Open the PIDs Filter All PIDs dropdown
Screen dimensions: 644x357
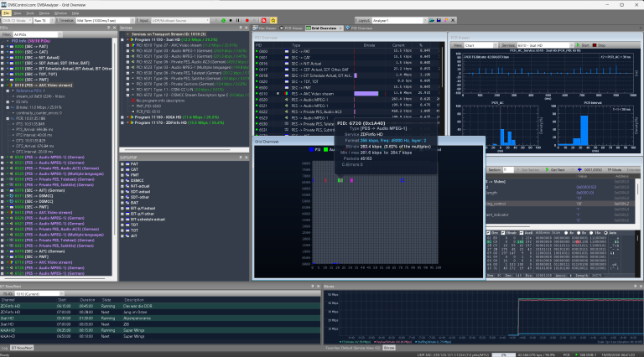pyautogui.click(x=38, y=35)
